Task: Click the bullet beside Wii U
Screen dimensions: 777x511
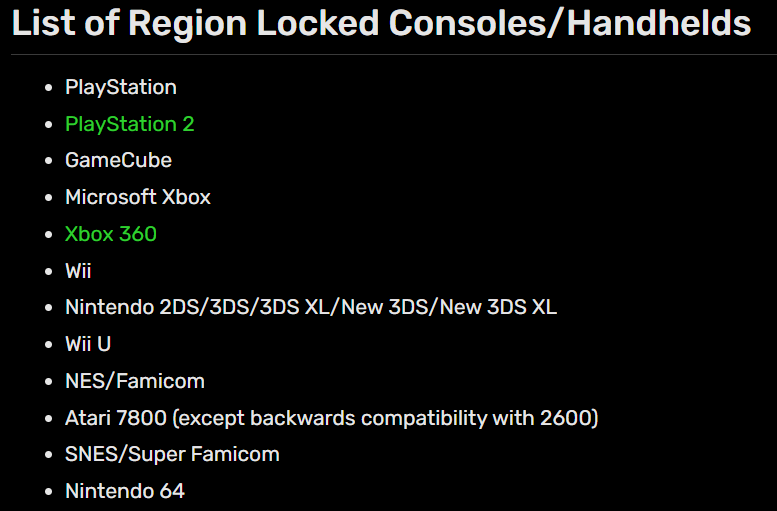Action: click(x=49, y=345)
